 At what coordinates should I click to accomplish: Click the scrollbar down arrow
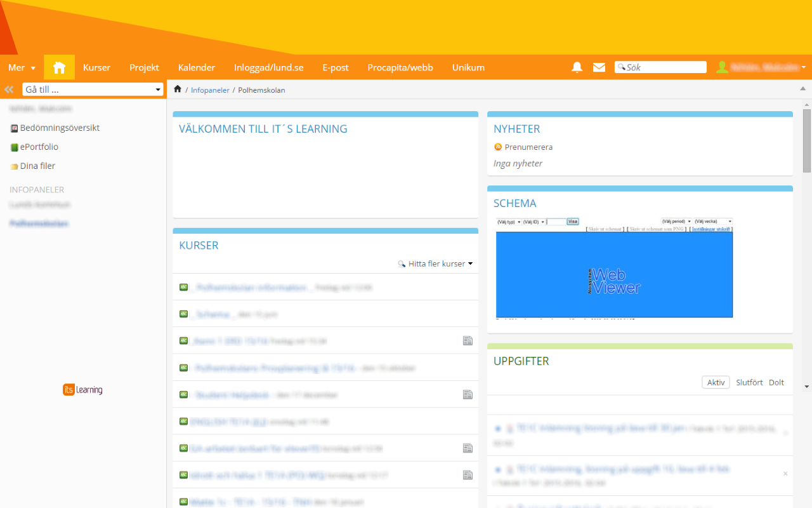[807, 386]
